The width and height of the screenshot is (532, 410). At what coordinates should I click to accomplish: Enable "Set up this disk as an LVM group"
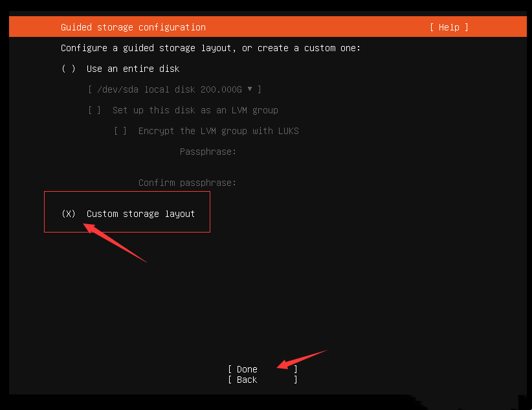point(94,109)
